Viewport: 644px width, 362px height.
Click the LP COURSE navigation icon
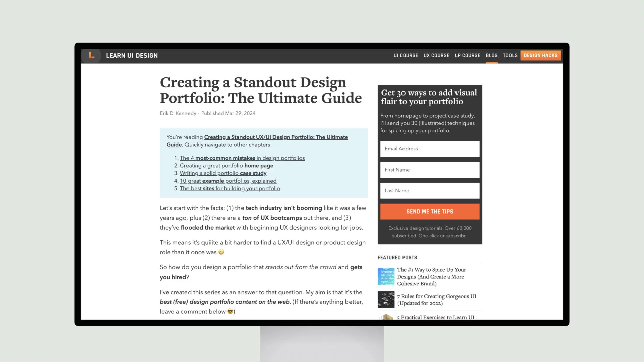click(x=468, y=55)
